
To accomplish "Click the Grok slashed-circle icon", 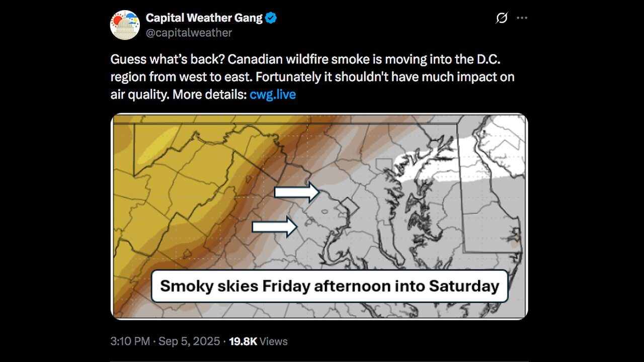I will click(x=502, y=19).
